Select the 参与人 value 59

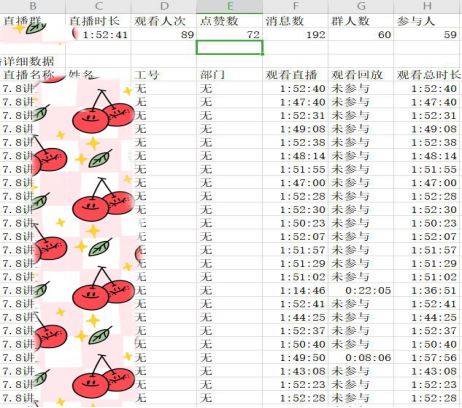(428, 34)
